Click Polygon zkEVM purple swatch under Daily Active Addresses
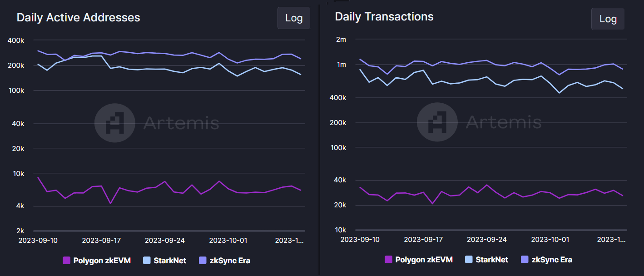644x276 pixels. (x=66, y=261)
